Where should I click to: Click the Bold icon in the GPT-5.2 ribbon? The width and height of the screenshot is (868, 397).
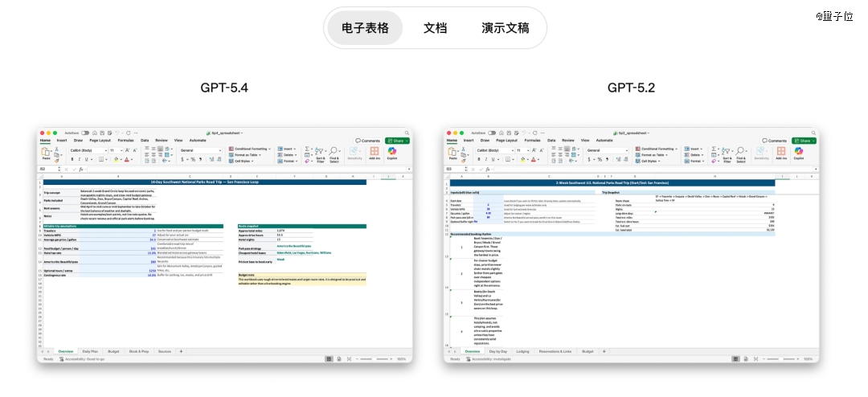tap(477, 159)
